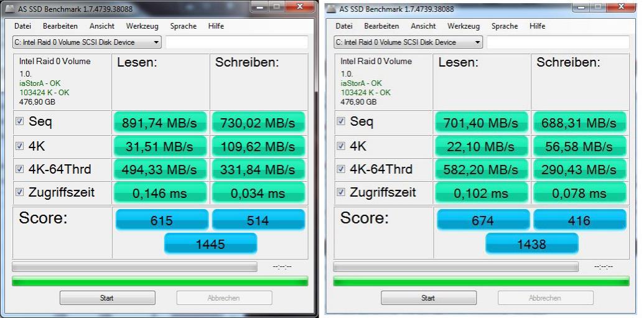Open the Datei menu in the left window
Screen dimensions: 644x318
[22, 26]
